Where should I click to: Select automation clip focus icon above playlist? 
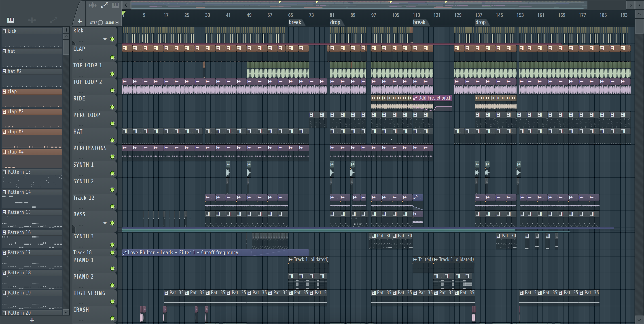tap(104, 5)
